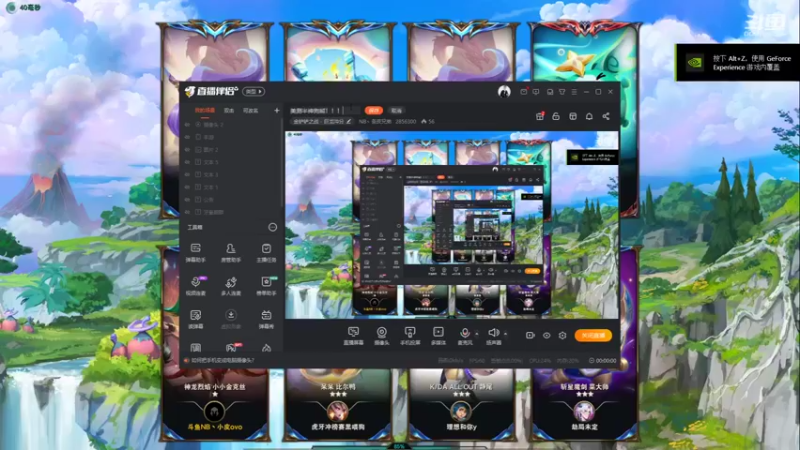Add 直播屏幕 (screen capture) source
This screenshot has width=800, height=450.
pos(353,336)
